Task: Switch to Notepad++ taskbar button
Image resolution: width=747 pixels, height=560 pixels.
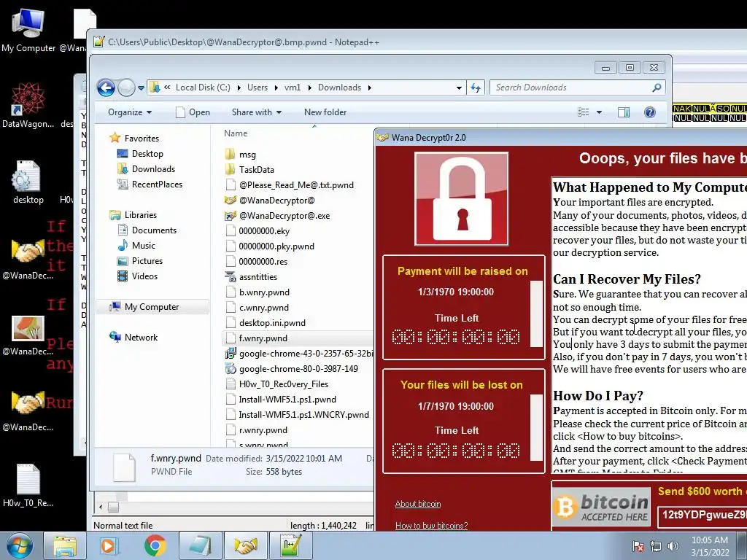Action: tap(290, 545)
